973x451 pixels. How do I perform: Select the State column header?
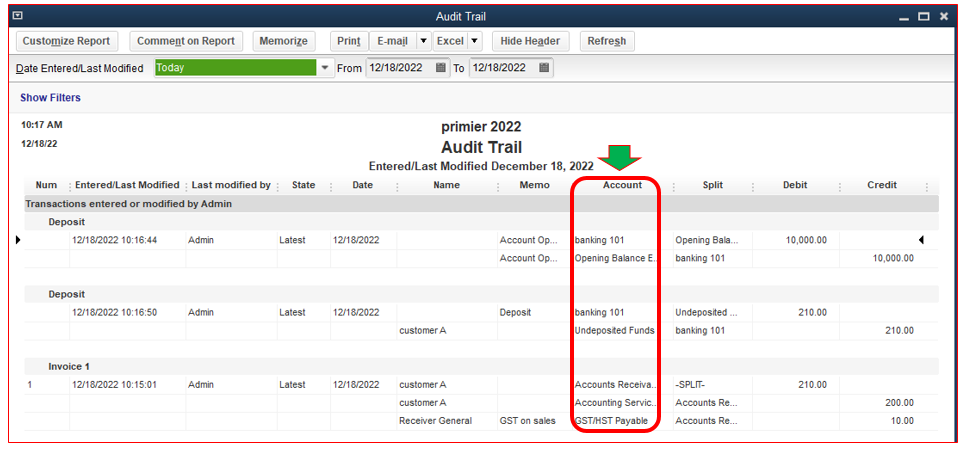(303, 185)
